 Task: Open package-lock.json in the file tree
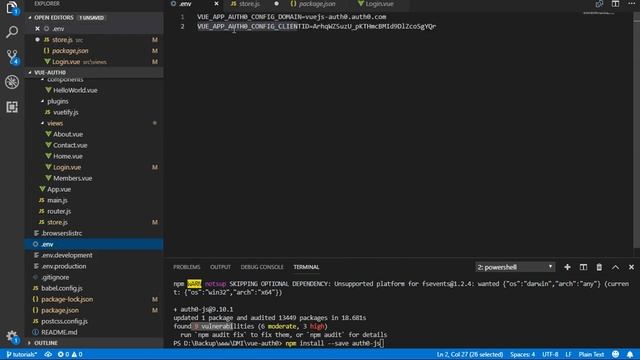tap(67, 300)
